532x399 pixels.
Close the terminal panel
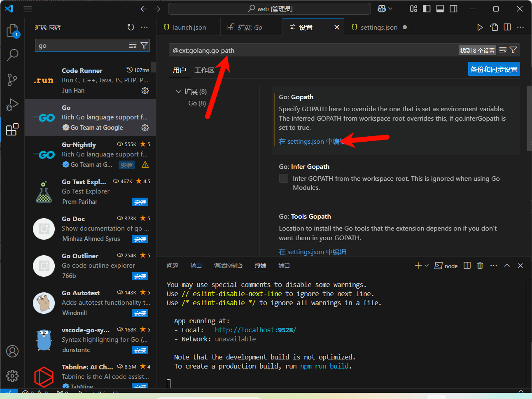pos(520,266)
